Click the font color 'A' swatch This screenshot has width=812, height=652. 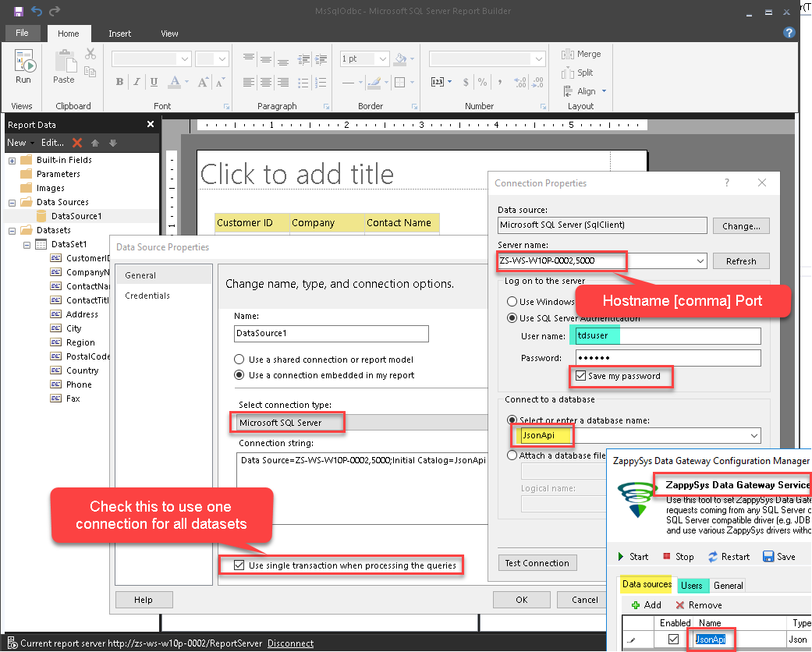click(x=175, y=82)
